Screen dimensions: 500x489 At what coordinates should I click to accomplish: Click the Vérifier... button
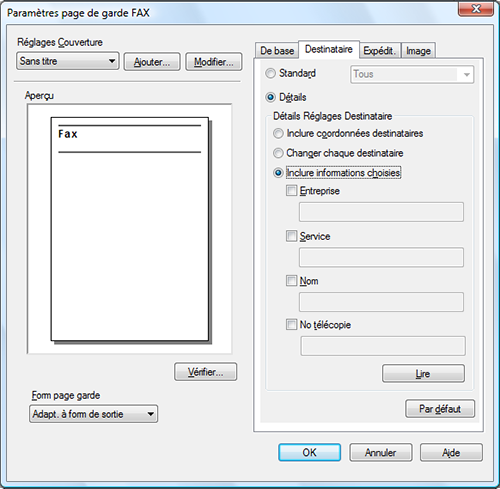click(x=205, y=372)
